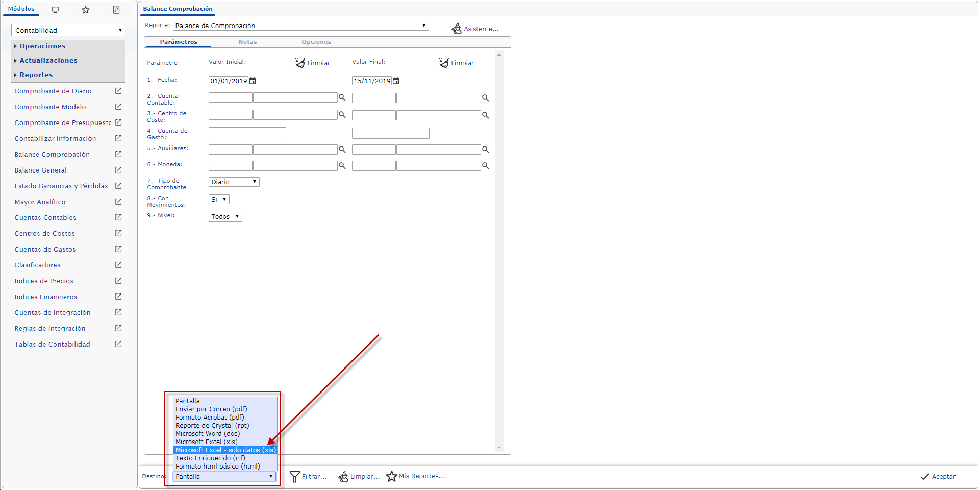Expand the Operaciones section

pos(68,46)
